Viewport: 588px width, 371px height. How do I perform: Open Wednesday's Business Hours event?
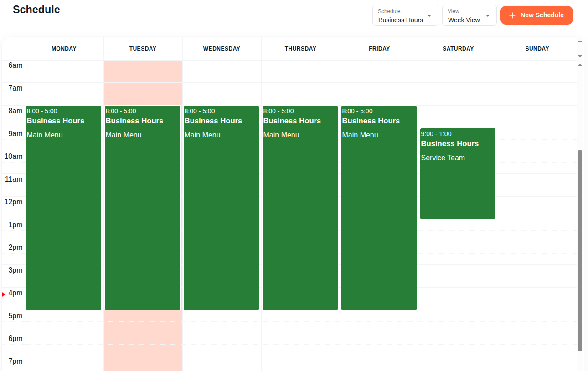tap(221, 208)
